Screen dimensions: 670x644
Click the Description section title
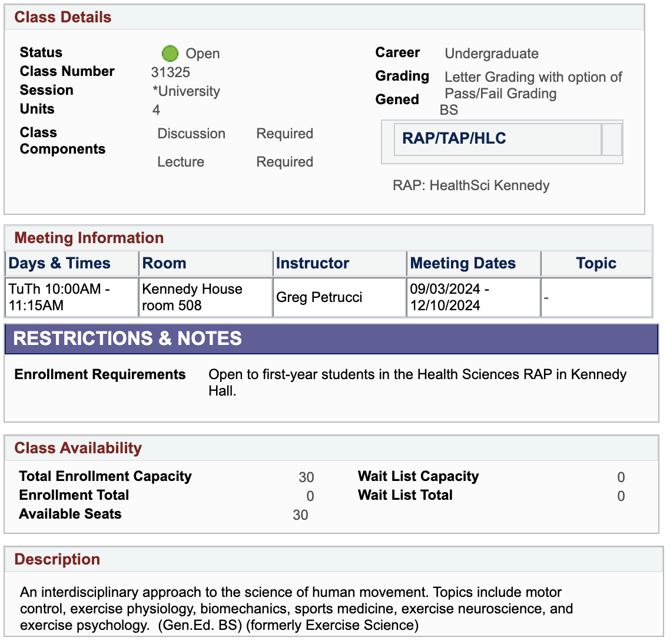coord(57,559)
